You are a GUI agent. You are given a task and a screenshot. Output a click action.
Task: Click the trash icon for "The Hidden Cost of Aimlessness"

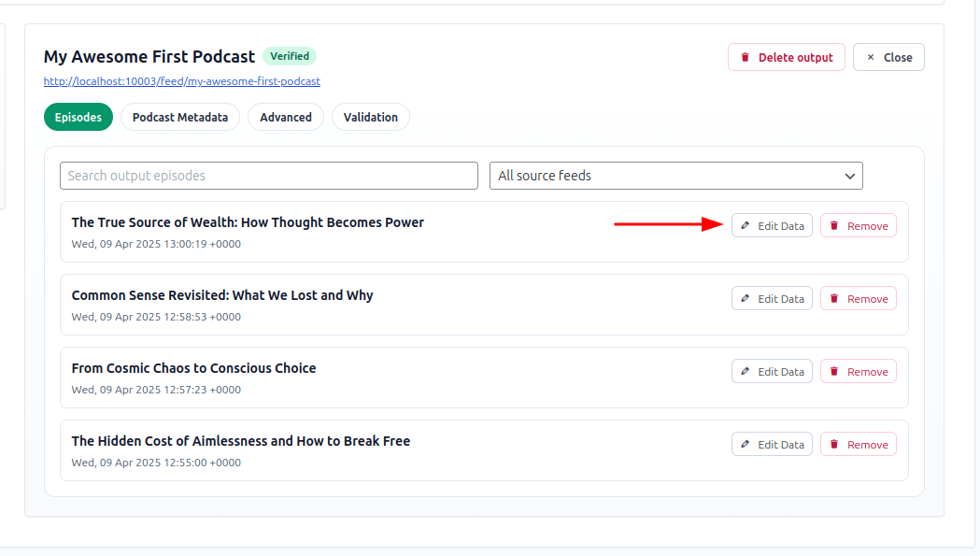click(x=834, y=444)
